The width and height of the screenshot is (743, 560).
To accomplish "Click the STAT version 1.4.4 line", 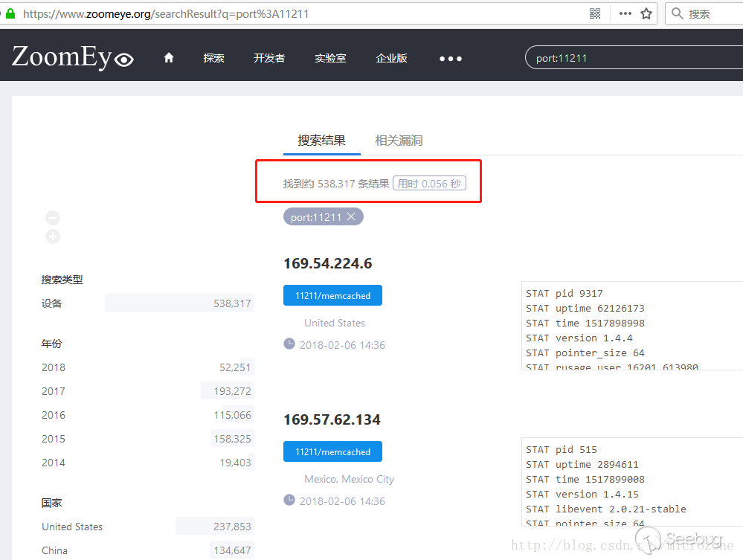I will tap(579, 338).
